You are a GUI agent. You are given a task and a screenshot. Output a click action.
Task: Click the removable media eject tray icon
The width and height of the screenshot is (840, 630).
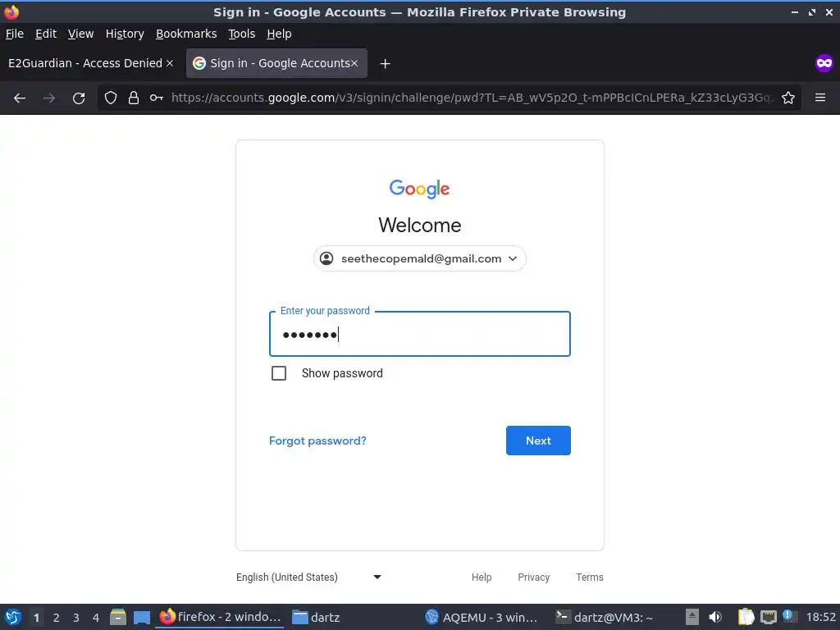692,617
